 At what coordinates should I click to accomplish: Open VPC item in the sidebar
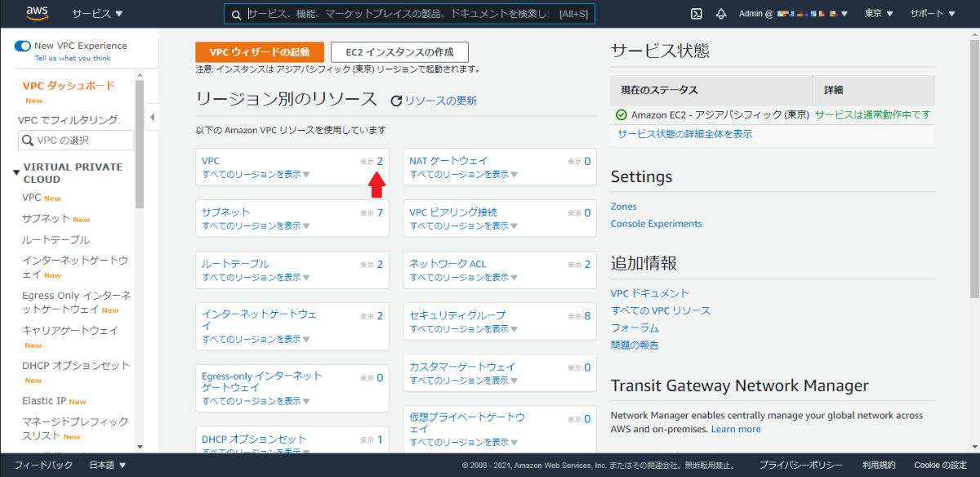point(32,198)
